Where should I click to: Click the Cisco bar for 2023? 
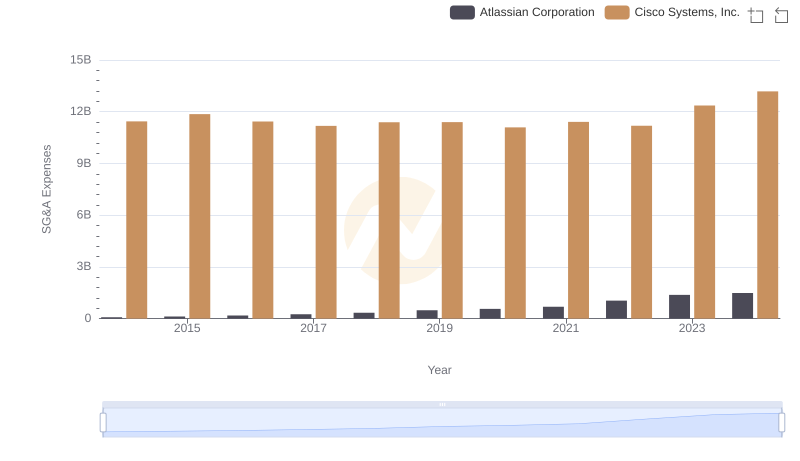704,212
